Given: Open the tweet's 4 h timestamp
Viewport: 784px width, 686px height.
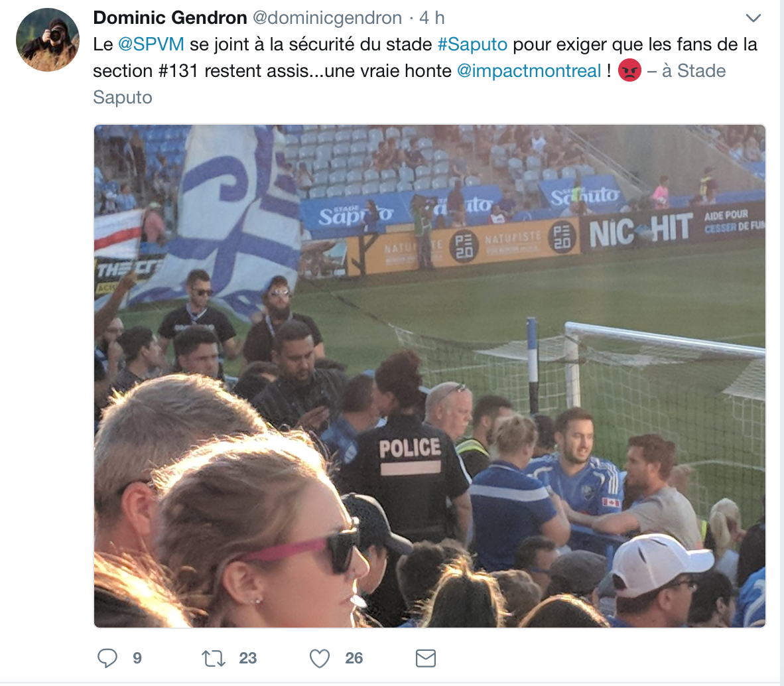Looking at the screenshot, I should pyautogui.click(x=432, y=18).
